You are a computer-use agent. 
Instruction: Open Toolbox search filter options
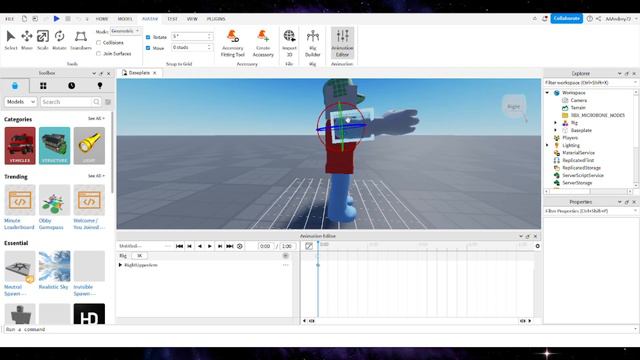click(x=108, y=102)
